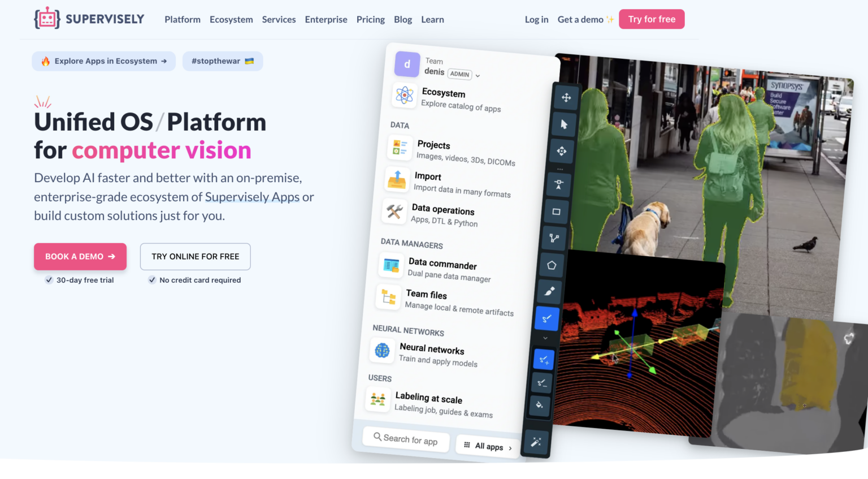The width and height of the screenshot is (868, 479).
Task: Toggle the fill bucket annotation mode
Action: coord(540,407)
